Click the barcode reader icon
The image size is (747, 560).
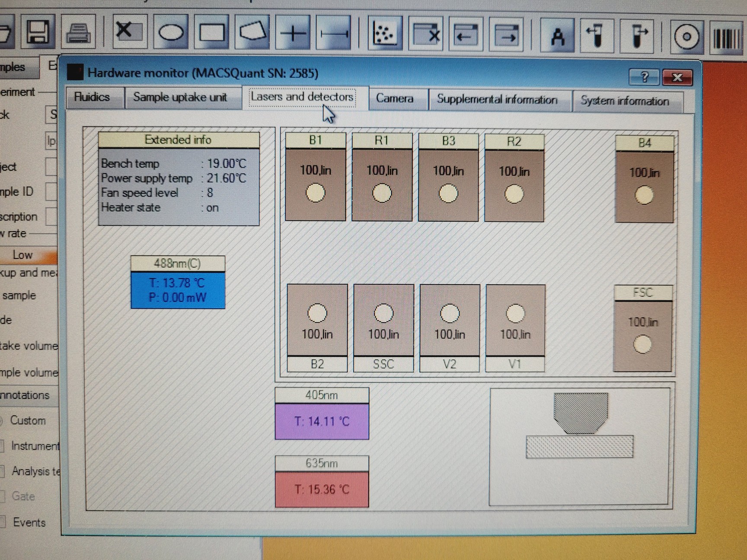click(x=727, y=38)
